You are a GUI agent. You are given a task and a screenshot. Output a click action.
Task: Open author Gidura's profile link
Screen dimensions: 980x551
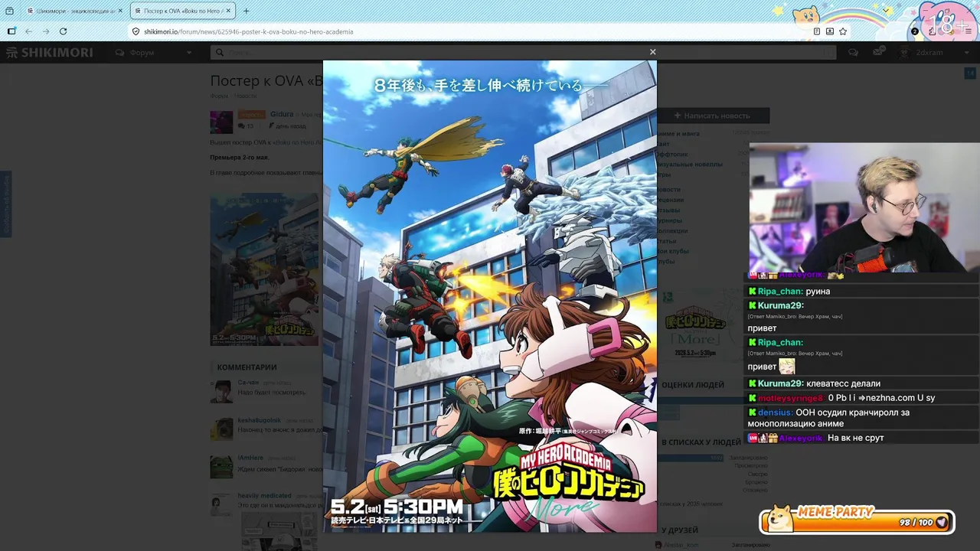coord(281,114)
